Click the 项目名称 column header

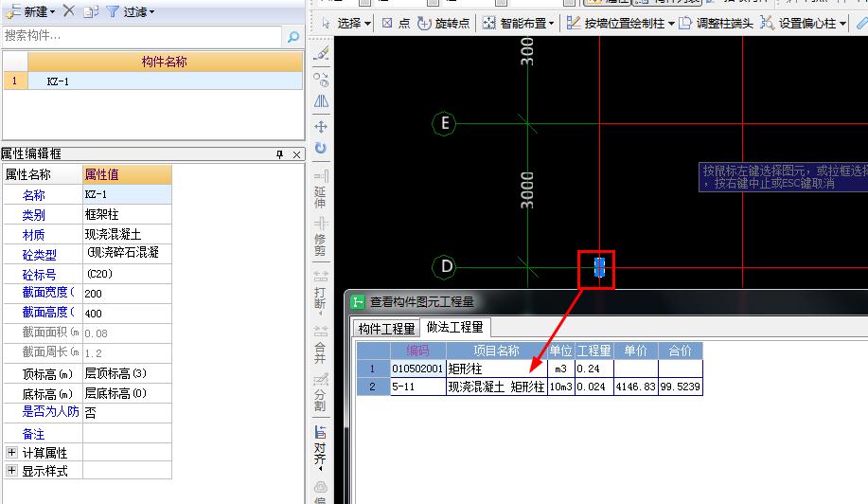(x=497, y=351)
